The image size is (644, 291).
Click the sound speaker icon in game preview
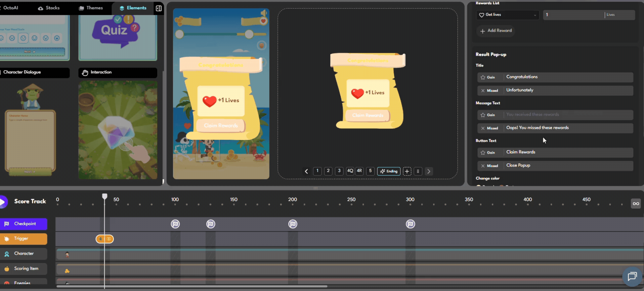[264, 13]
